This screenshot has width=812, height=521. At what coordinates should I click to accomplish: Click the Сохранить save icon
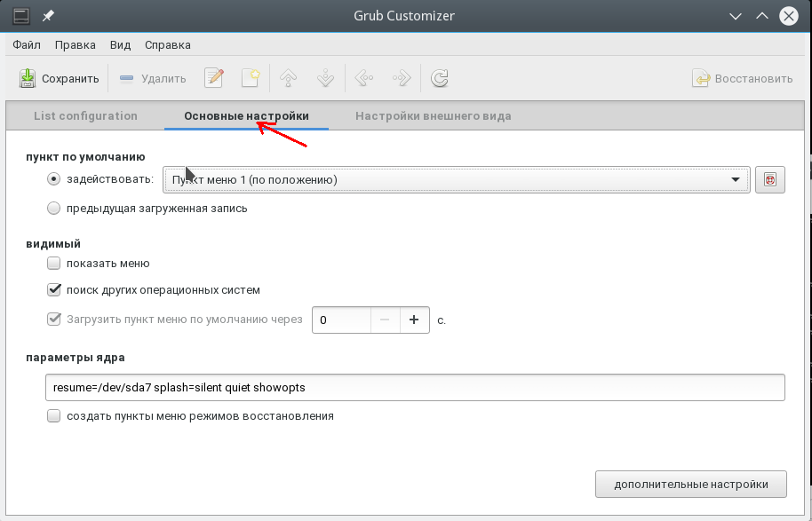click(x=28, y=79)
